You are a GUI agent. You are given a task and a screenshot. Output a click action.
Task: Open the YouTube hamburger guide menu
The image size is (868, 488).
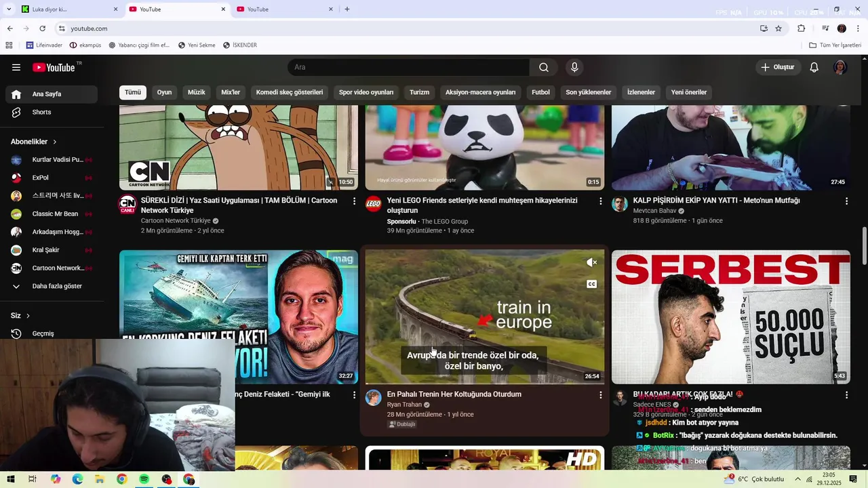[x=16, y=67]
